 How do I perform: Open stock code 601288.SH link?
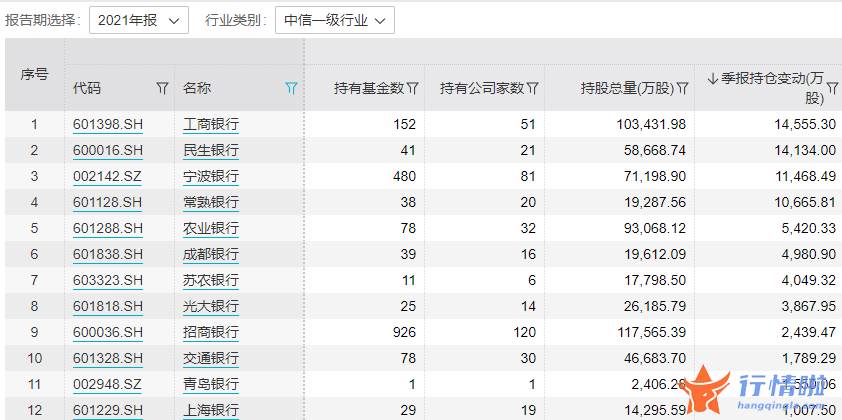coord(108,228)
